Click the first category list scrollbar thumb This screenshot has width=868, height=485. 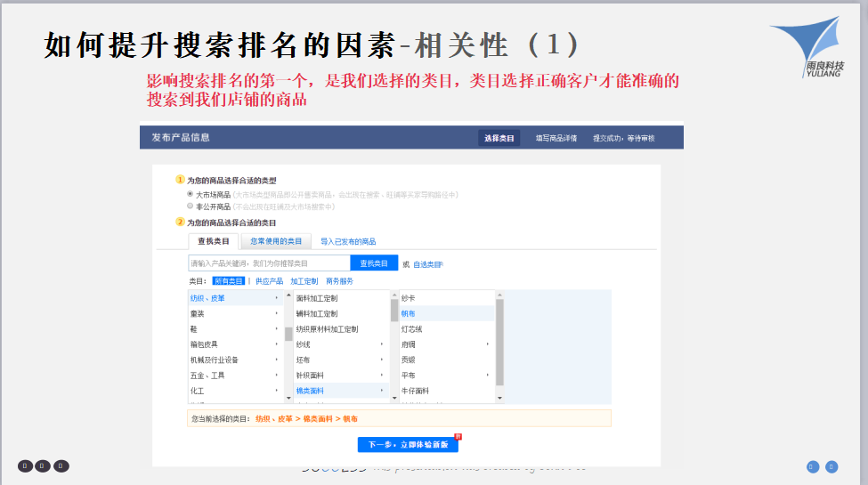(288, 334)
